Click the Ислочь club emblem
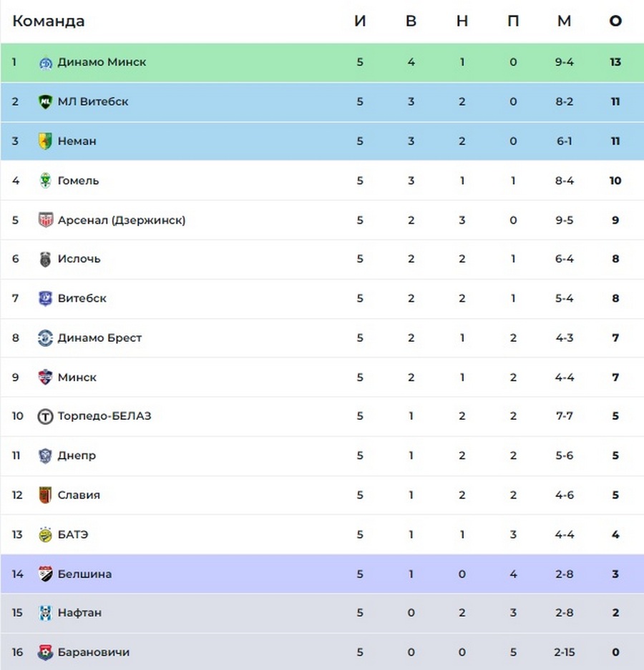Screen dimensions: 644x670 tap(46, 259)
